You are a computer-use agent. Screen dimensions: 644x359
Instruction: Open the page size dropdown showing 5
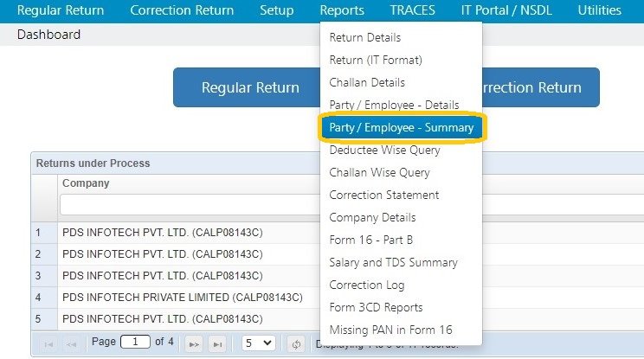[x=258, y=343]
